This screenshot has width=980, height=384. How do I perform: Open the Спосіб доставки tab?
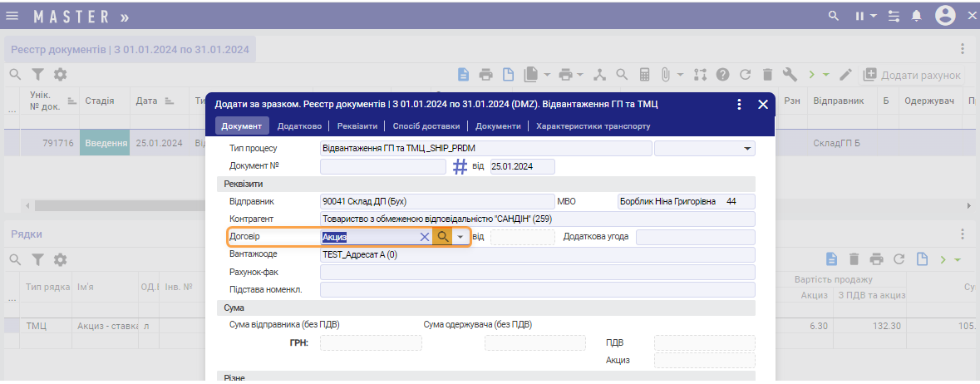coord(426,126)
